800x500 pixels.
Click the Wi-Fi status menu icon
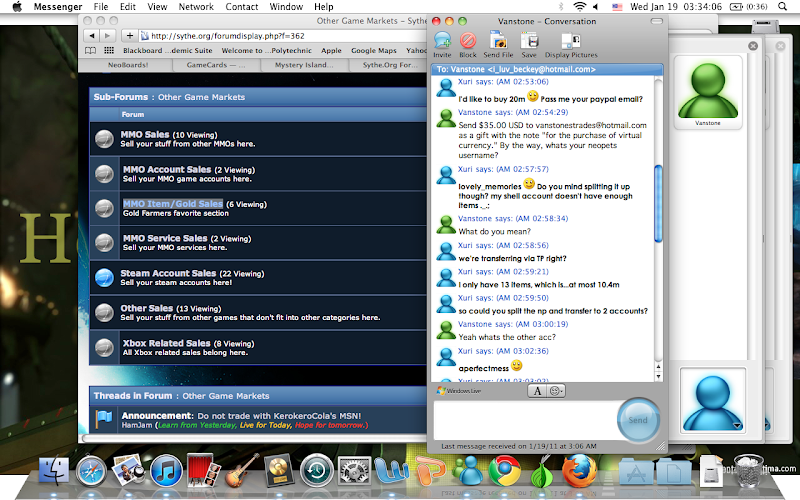point(580,7)
